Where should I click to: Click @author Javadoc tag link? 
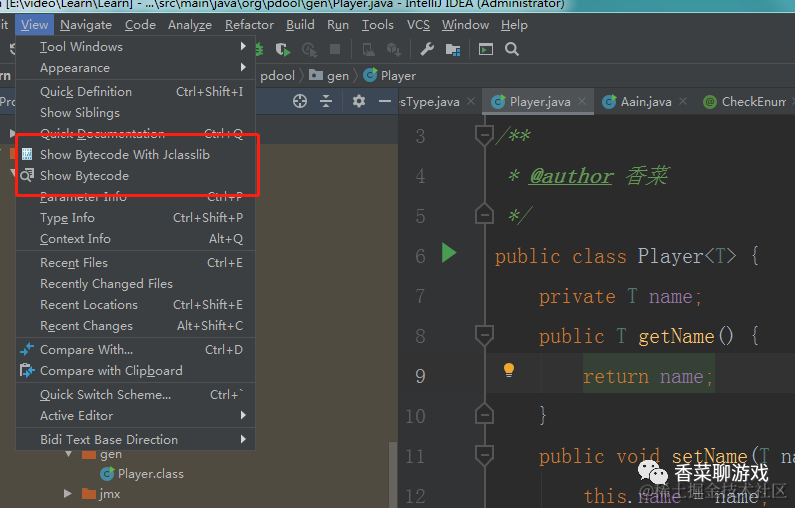coord(571,176)
